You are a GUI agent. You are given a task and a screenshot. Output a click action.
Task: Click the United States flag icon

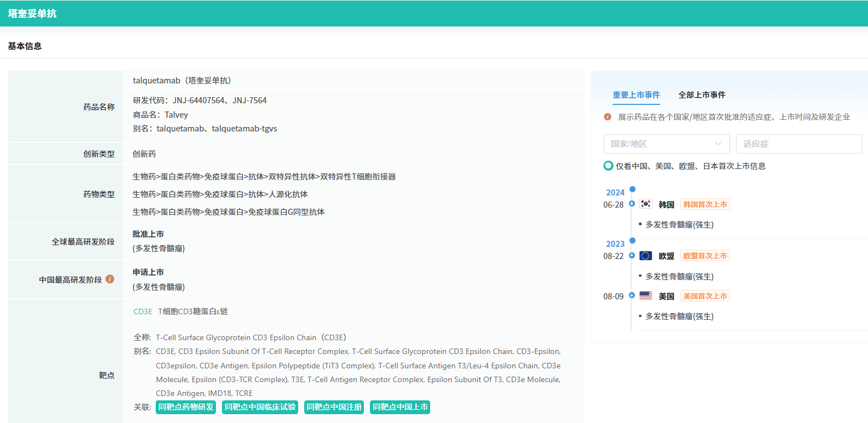coord(645,296)
